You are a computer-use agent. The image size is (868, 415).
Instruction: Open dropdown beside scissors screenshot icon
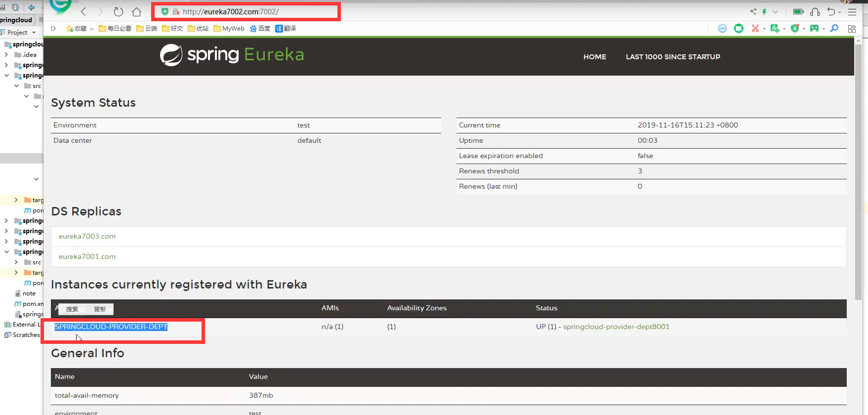click(764, 29)
